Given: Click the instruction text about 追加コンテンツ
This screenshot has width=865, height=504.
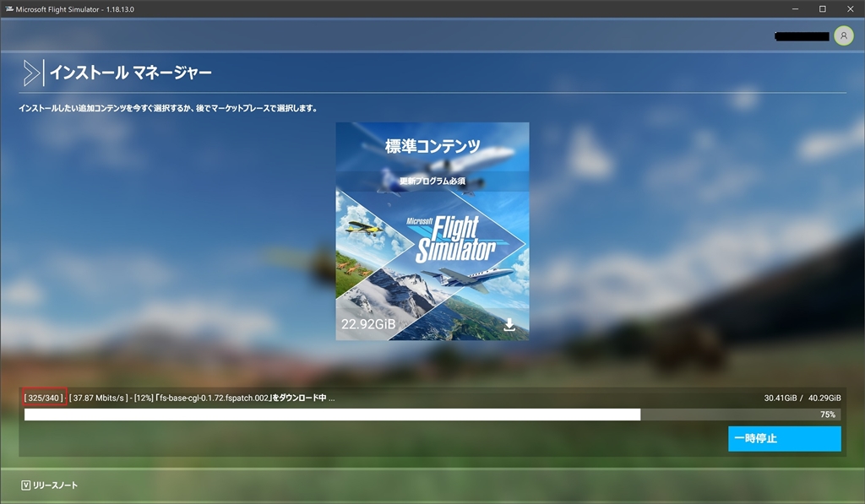Looking at the screenshot, I should [x=168, y=108].
